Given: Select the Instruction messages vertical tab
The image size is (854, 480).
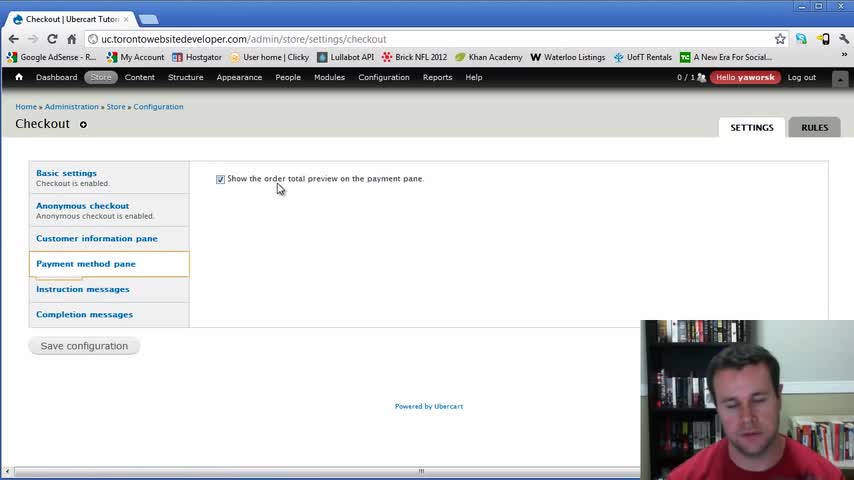Looking at the screenshot, I should tap(109, 289).
